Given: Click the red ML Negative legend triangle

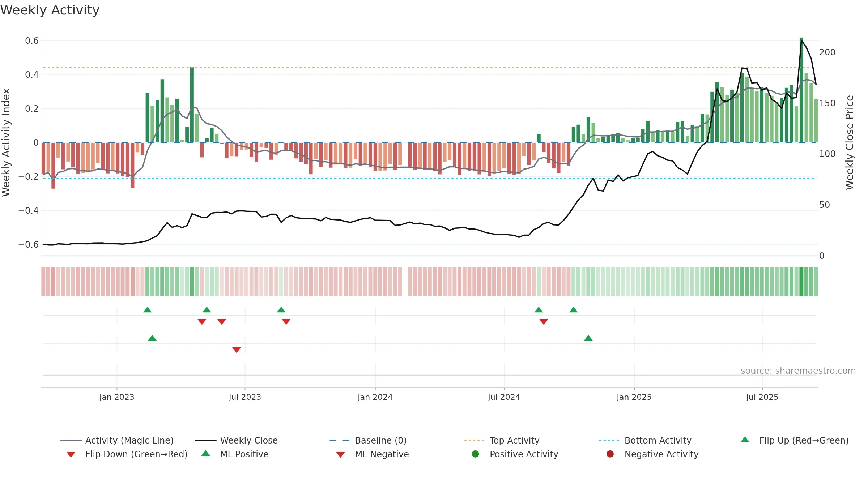Looking at the screenshot, I should pyautogui.click(x=340, y=455).
